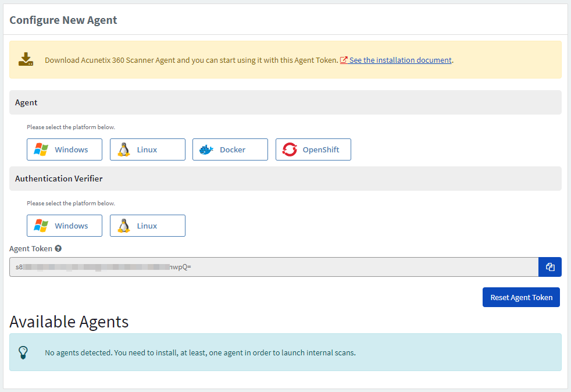Select Linux under Authentication Verifier
Image resolution: width=571 pixels, height=392 pixels.
[148, 226]
